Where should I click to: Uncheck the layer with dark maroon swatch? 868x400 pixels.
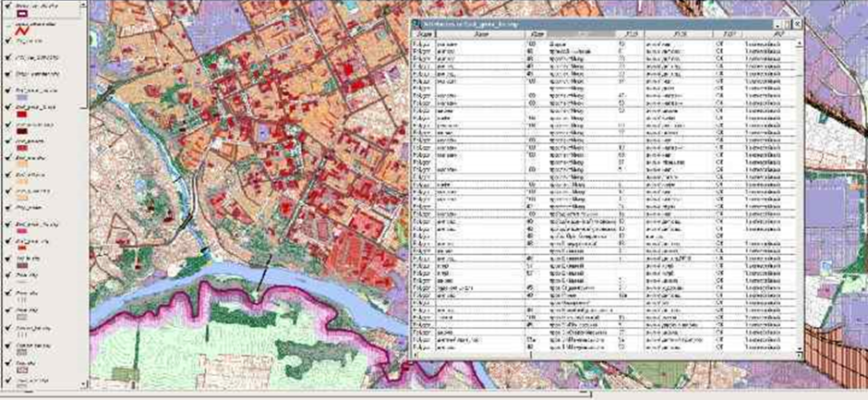(x=8, y=124)
